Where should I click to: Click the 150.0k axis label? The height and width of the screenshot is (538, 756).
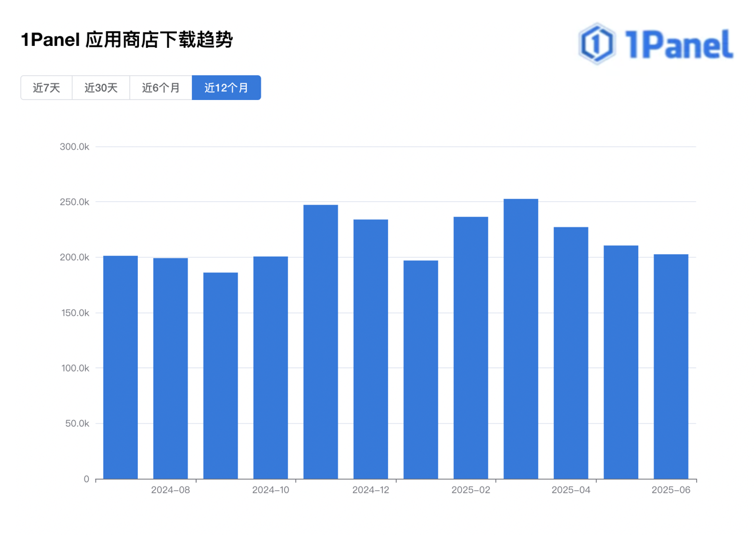click(74, 312)
